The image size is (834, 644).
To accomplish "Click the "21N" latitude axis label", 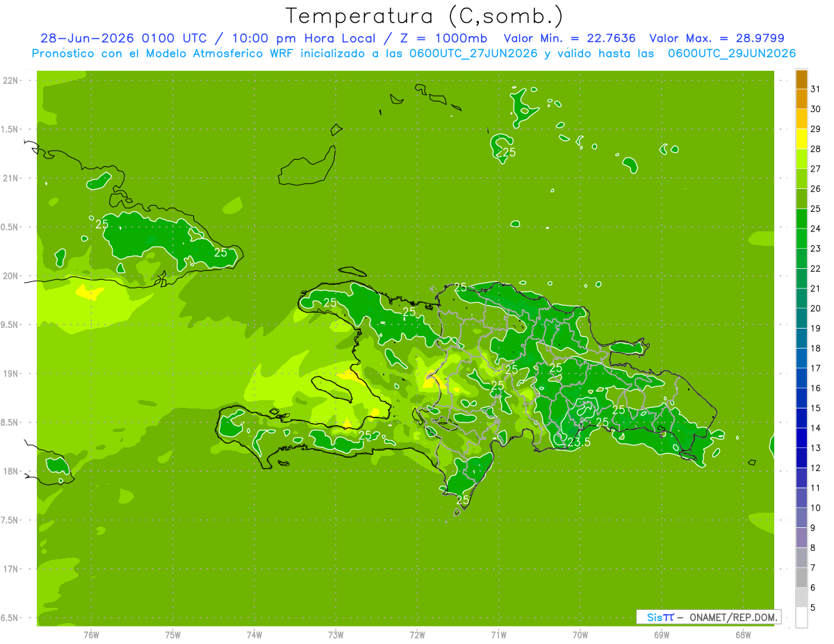I will 10,178.
